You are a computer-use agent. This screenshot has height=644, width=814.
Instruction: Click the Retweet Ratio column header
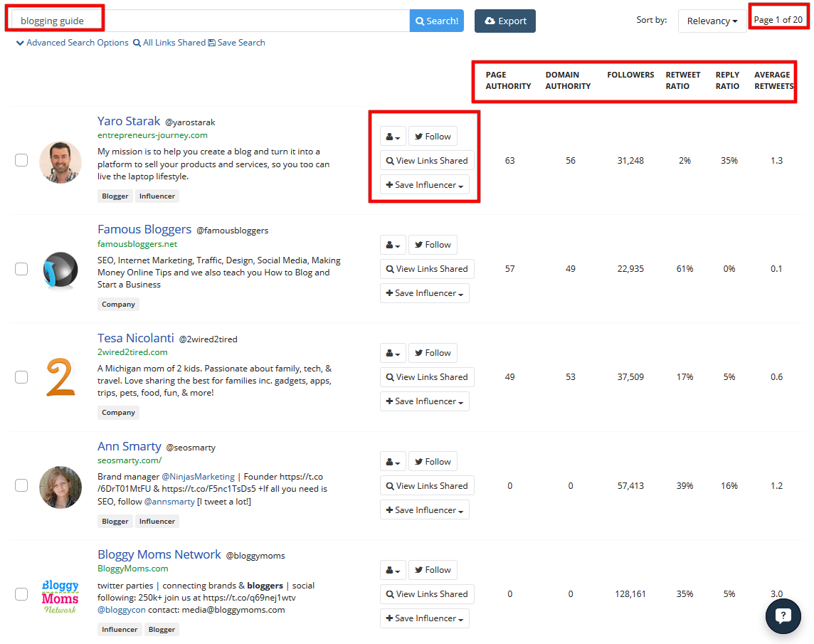point(683,80)
